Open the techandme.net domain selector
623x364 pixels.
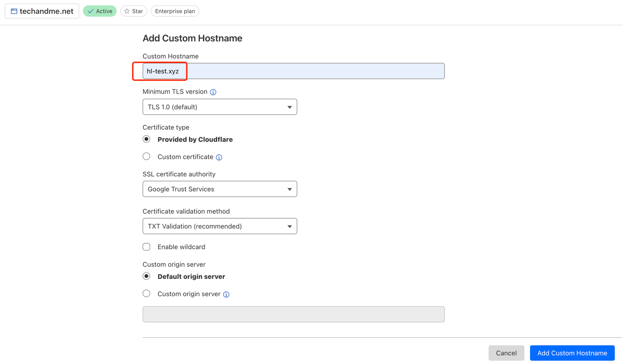(x=42, y=11)
